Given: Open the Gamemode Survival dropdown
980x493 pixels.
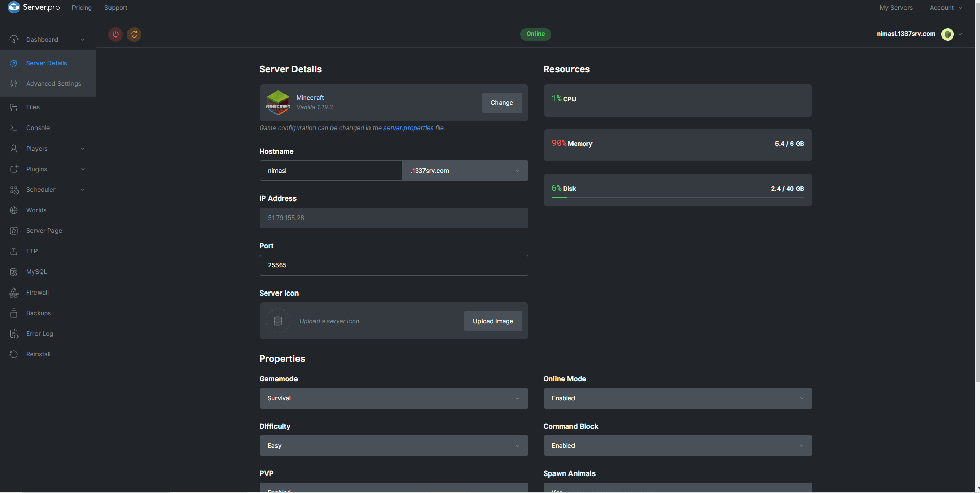Looking at the screenshot, I should [394, 398].
